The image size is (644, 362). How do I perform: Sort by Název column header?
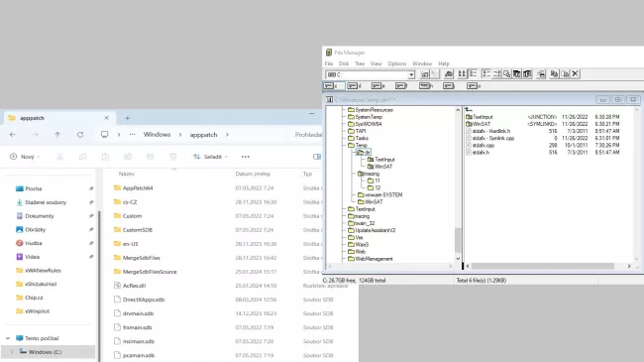127,174
